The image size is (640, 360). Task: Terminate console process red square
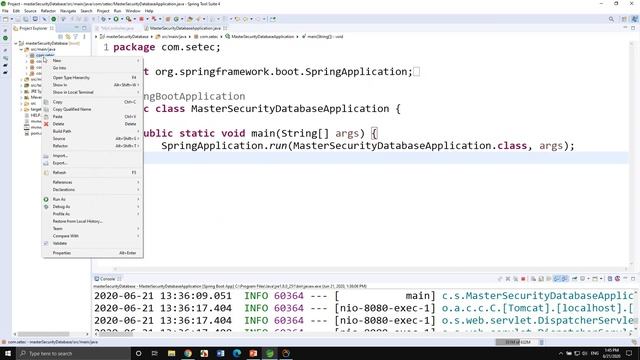[523, 279]
